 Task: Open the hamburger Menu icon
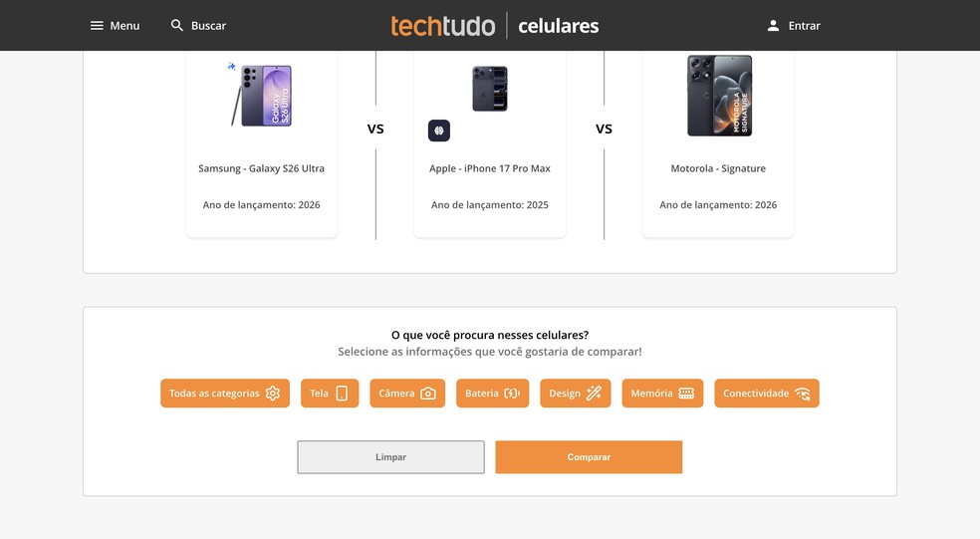click(97, 26)
